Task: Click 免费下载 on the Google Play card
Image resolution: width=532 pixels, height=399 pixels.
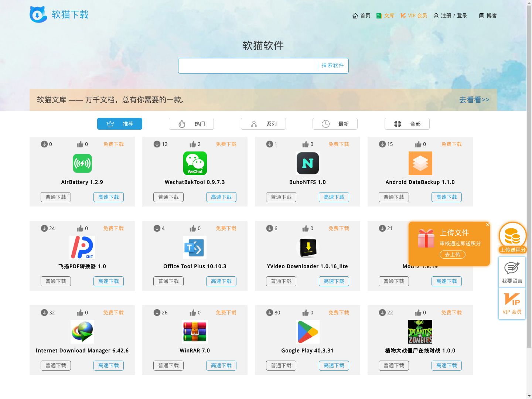Action: coord(339,313)
